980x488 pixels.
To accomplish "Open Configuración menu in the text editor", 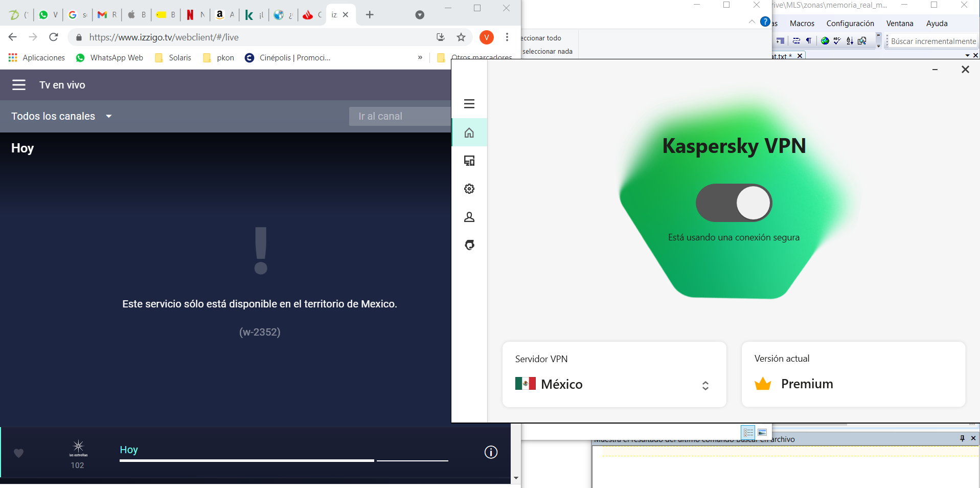I will coord(850,24).
